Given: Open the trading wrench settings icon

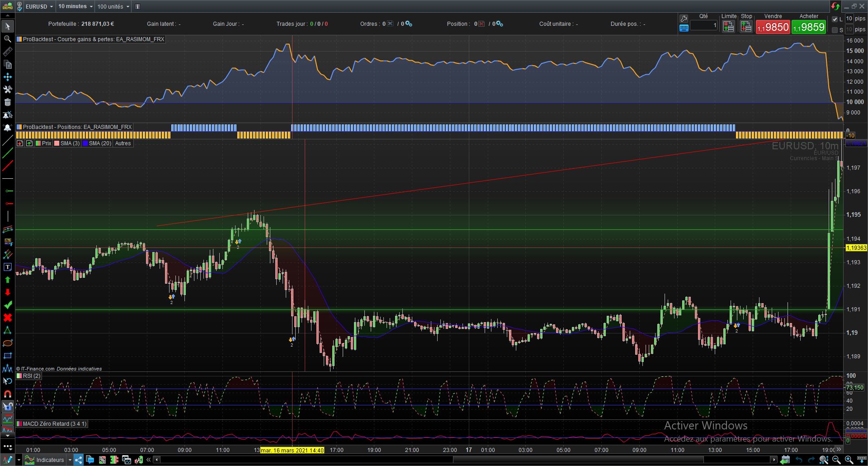Looking at the screenshot, I should 684,19.
